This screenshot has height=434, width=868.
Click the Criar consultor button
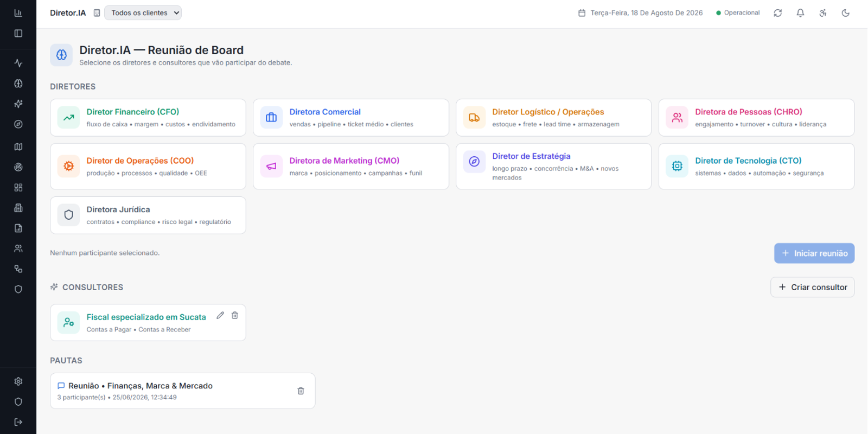pos(813,288)
